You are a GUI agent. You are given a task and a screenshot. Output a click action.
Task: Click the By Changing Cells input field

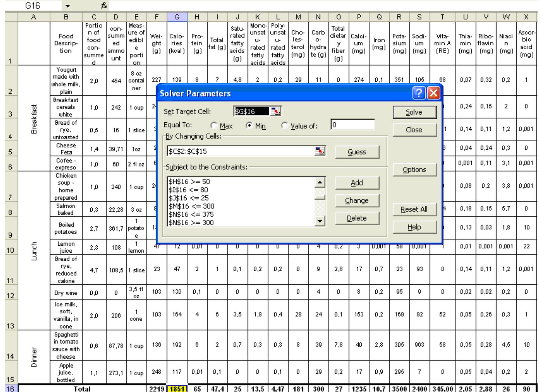(x=242, y=151)
